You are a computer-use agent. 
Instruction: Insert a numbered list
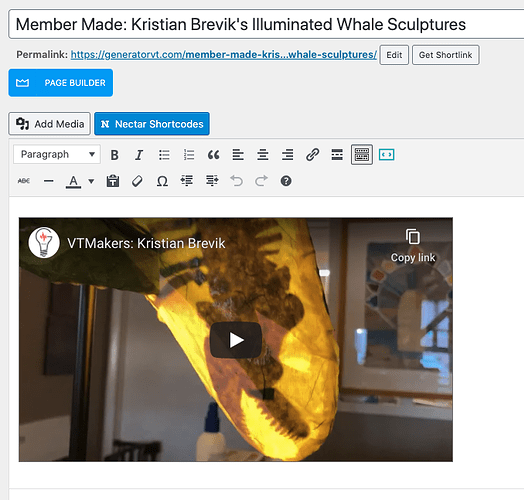click(x=189, y=155)
